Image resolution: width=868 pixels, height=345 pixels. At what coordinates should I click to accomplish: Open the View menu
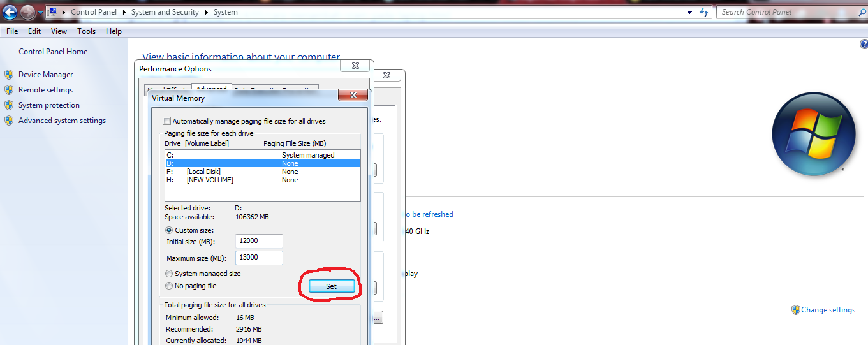59,31
